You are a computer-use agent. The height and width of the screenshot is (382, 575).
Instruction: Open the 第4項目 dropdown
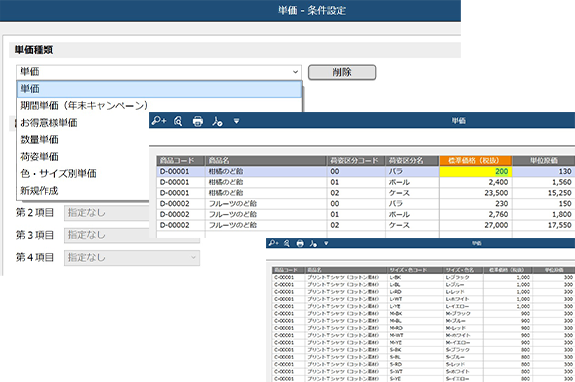tap(132, 258)
